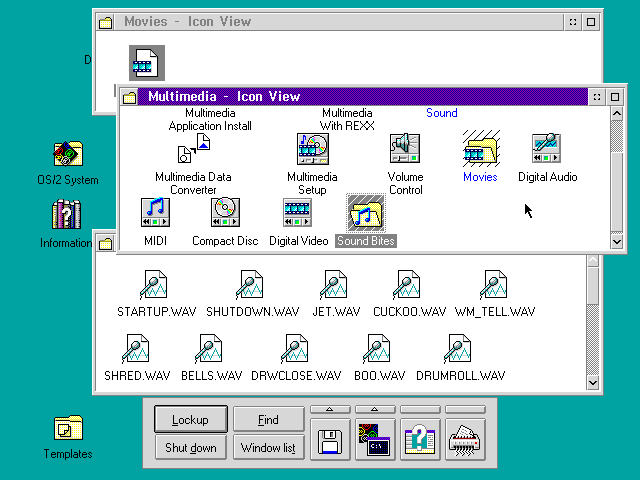
Task: Launch the Digital Video player icon
Action: pyautogui.click(x=298, y=212)
